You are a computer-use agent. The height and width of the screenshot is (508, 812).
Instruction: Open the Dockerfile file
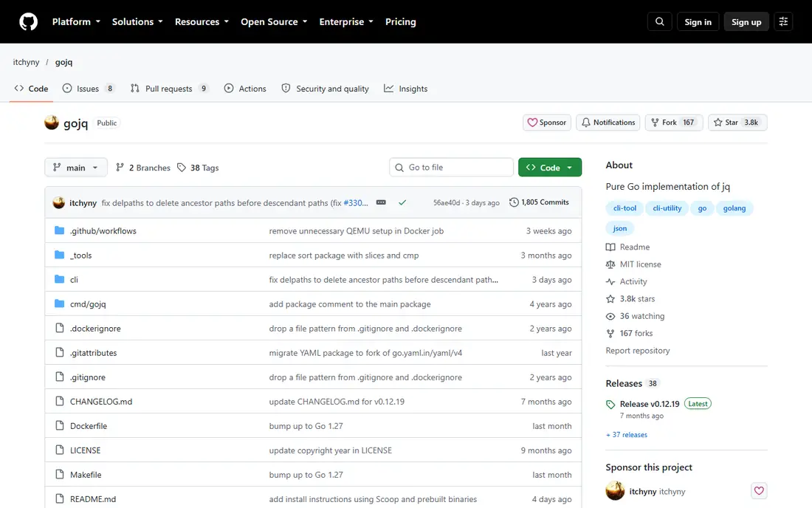click(89, 425)
